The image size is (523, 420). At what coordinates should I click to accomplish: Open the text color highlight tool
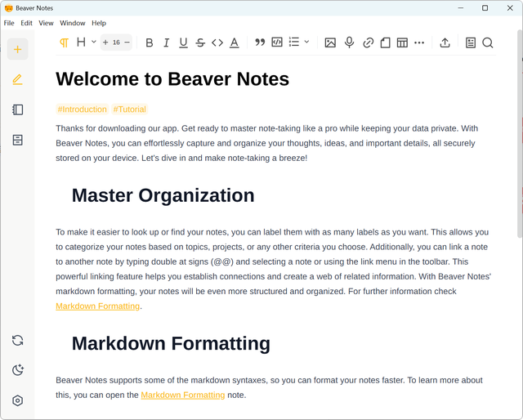(x=235, y=42)
